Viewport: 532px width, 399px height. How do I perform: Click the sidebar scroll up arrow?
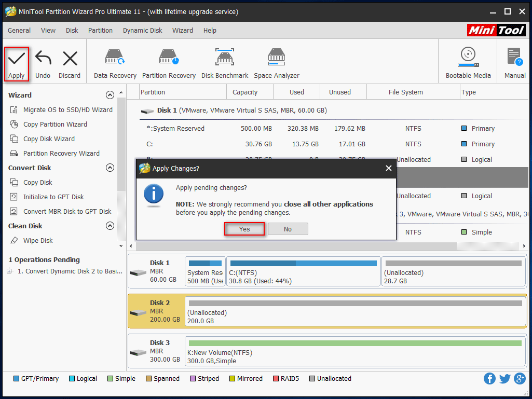[121, 92]
